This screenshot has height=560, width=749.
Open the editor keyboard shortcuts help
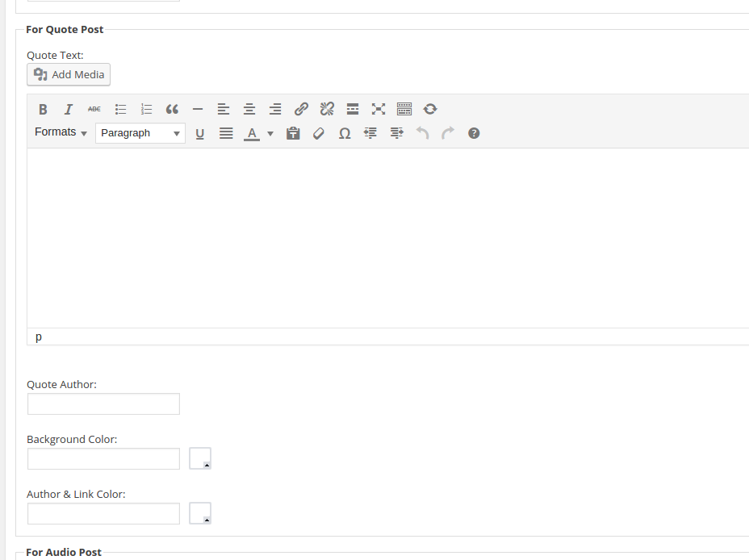pyautogui.click(x=474, y=134)
